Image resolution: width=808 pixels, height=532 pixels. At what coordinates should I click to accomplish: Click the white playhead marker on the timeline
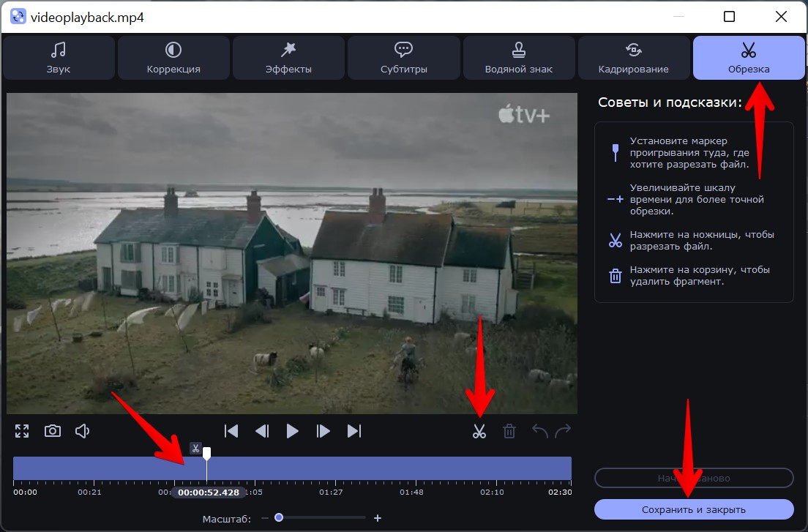pyautogui.click(x=207, y=454)
